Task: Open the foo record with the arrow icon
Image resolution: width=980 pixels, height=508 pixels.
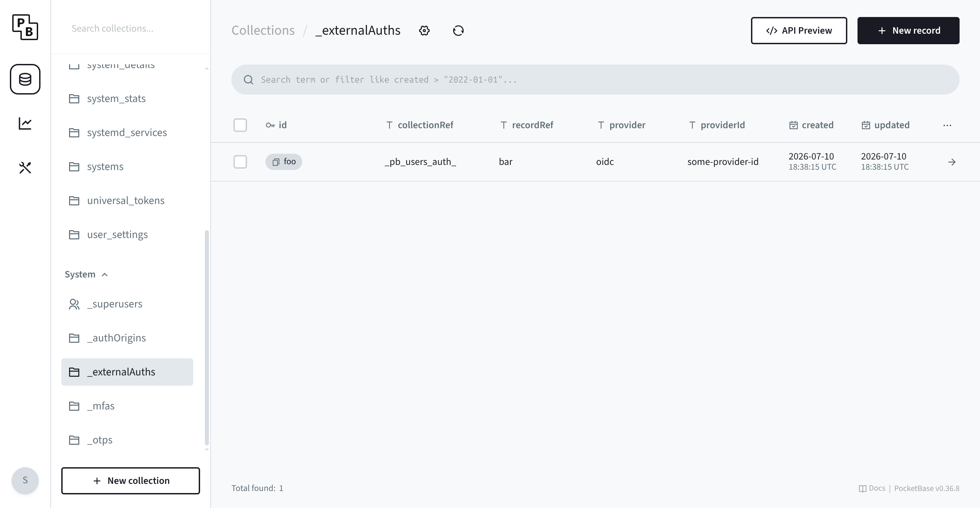Action: click(952, 162)
